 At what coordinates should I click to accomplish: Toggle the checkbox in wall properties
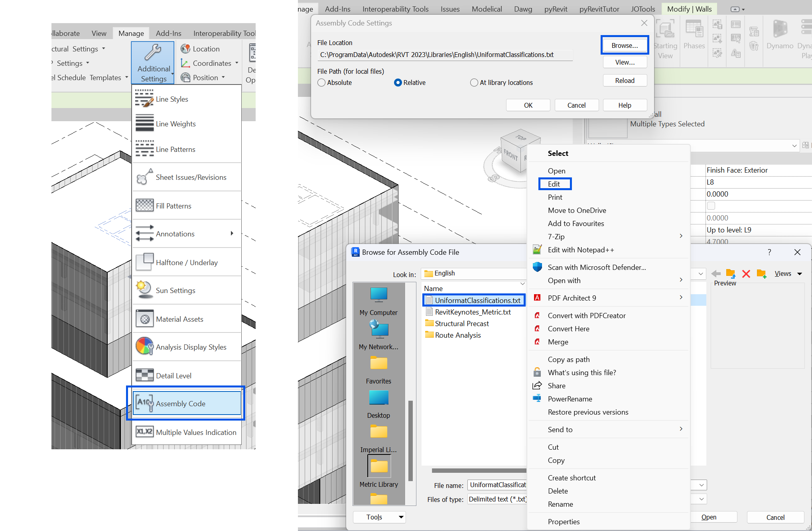pos(711,206)
